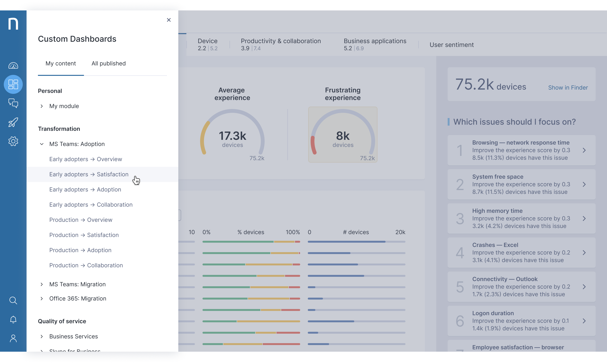Switch to the All published tab

(x=108, y=64)
